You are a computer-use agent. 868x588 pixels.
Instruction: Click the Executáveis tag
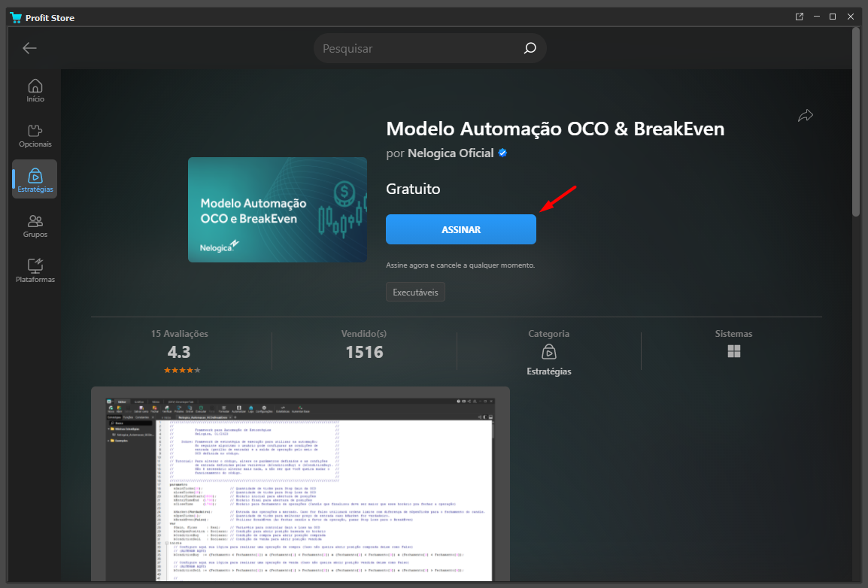(x=415, y=292)
